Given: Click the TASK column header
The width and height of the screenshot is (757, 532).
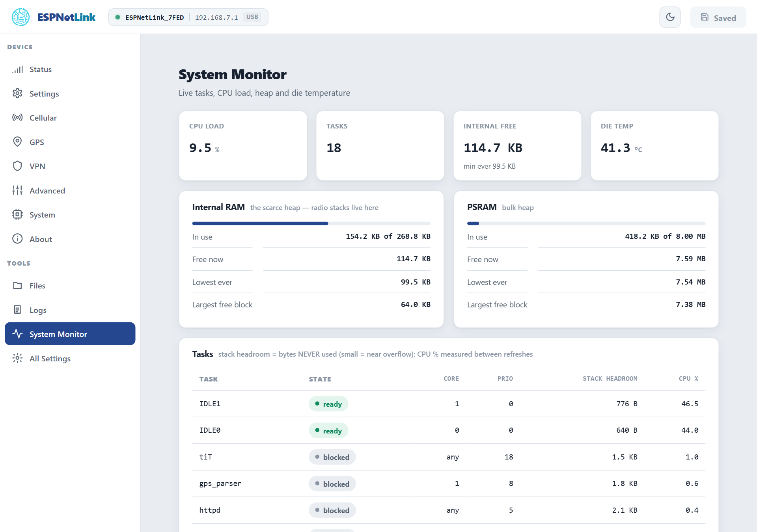Looking at the screenshot, I should pos(209,379).
